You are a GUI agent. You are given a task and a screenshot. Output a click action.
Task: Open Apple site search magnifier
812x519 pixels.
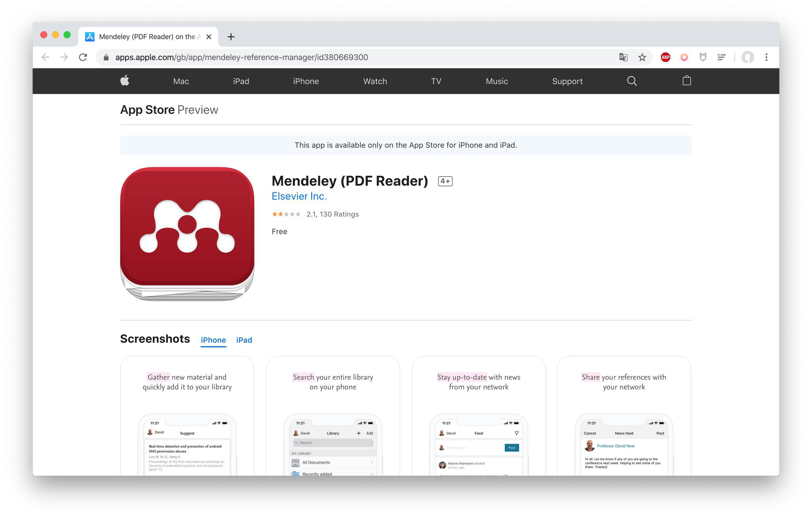632,81
